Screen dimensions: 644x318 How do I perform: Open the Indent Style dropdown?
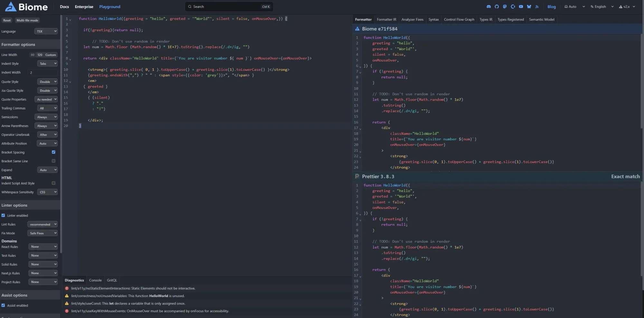pyautogui.click(x=47, y=64)
